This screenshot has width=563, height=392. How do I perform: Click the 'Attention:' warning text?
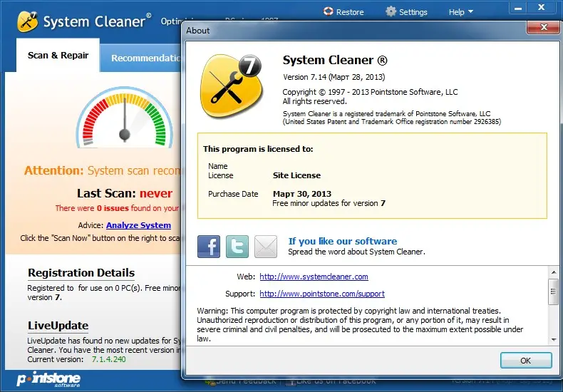click(54, 170)
